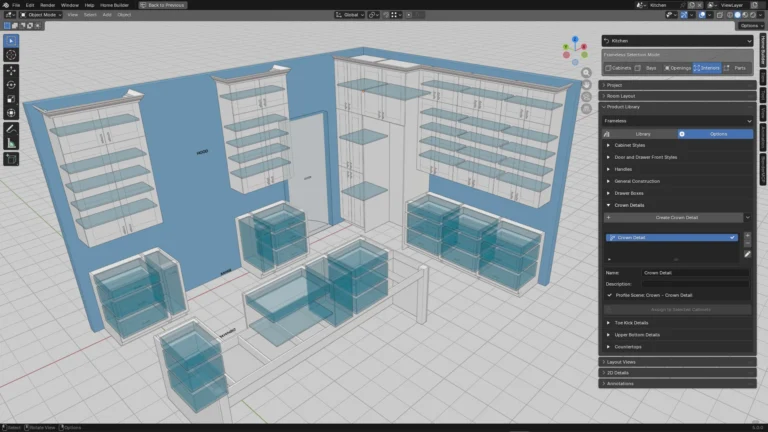This screenshot has width=768, height=432.
Task: Enable Bays selection mode
Action: click(x=647, y=68)
